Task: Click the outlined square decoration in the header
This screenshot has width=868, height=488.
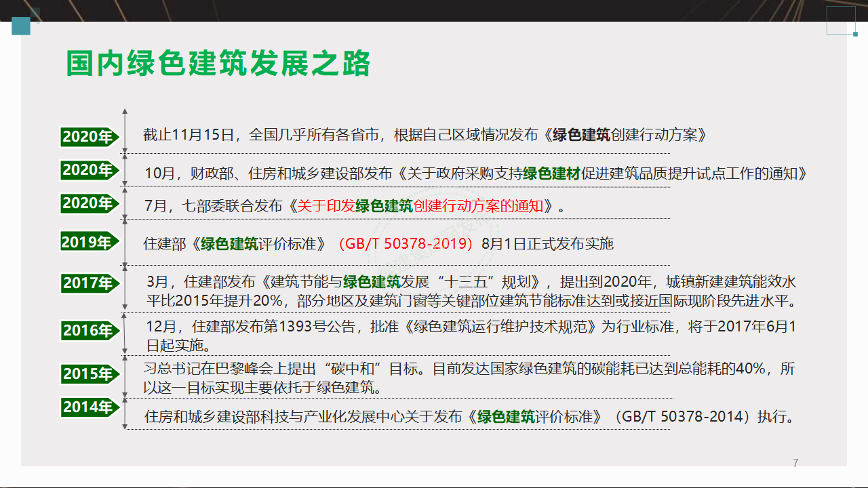Action: (x=840, y=20)
